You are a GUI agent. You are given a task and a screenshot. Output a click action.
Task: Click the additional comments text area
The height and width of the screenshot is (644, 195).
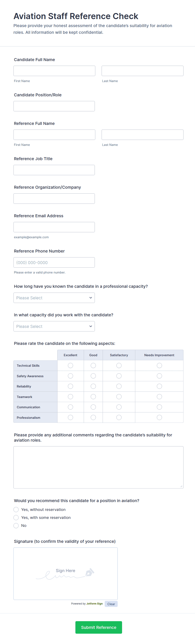pos(98,467)
